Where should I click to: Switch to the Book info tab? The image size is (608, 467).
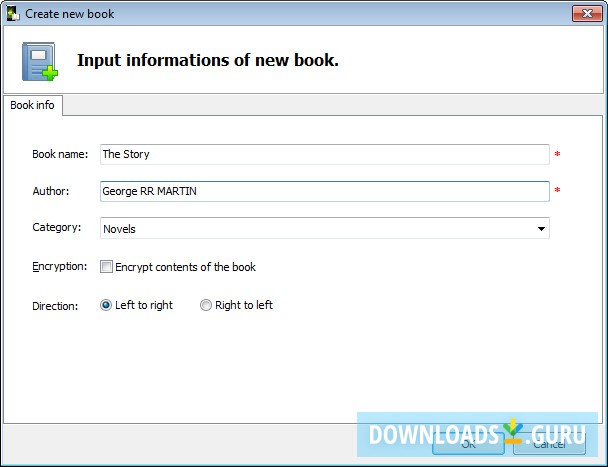tap(33, 105)
